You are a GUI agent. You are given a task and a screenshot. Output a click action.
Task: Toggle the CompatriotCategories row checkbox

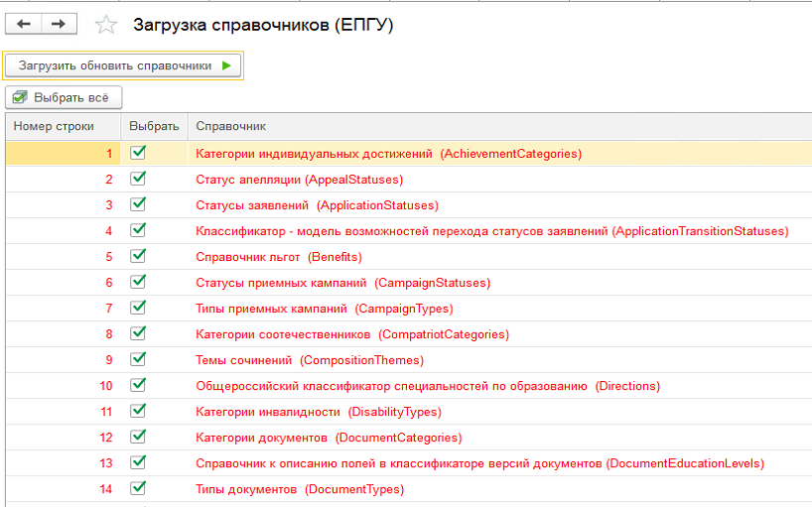tap(138, 333)
